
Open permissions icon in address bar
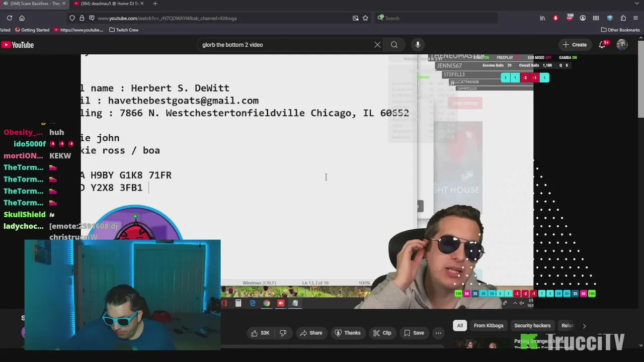[91, 18]
